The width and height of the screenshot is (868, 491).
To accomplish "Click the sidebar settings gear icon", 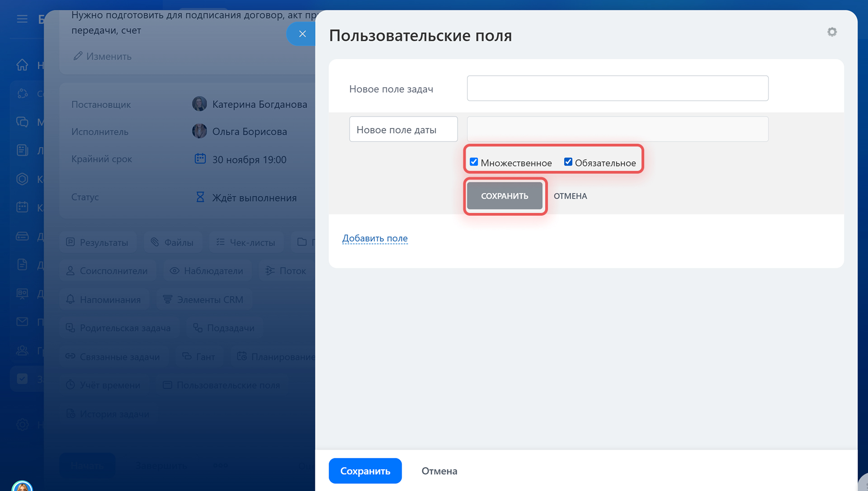I will 22,425.
